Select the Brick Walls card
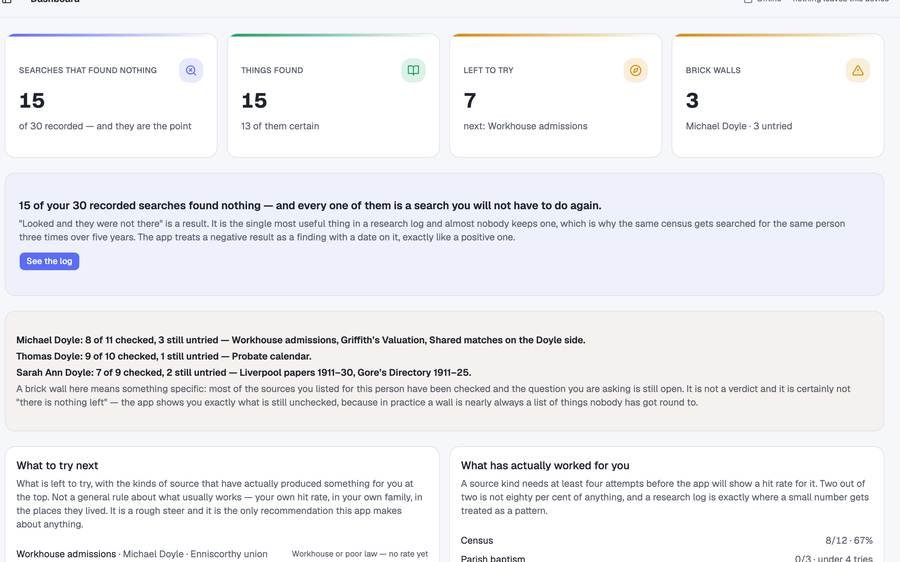Screen dimensions: 900x562 778,95
